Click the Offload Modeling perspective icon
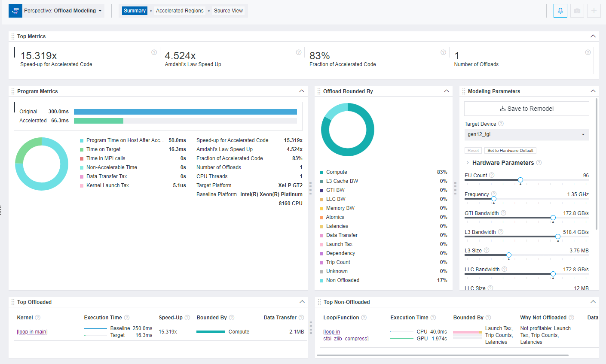Viewport: 606px width, 364px height. click(15, 11)
